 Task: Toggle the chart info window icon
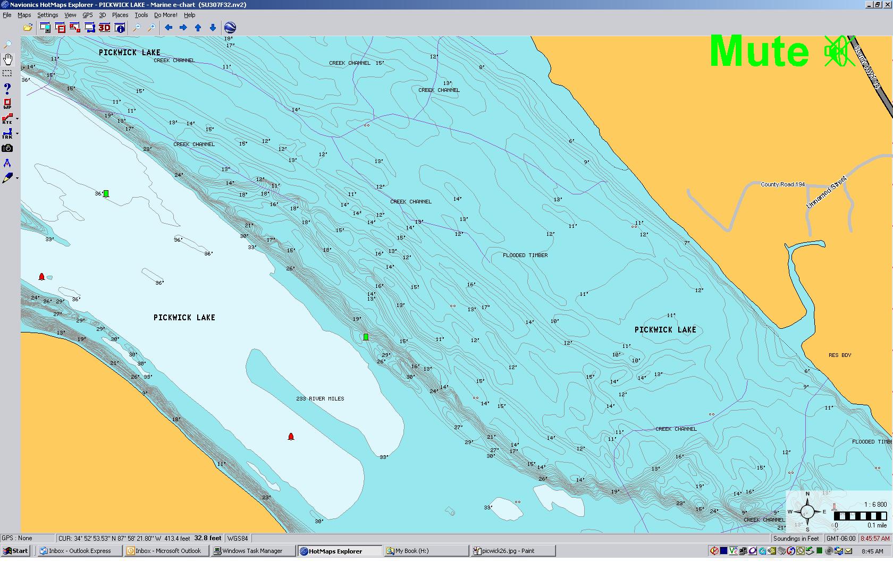120,28
